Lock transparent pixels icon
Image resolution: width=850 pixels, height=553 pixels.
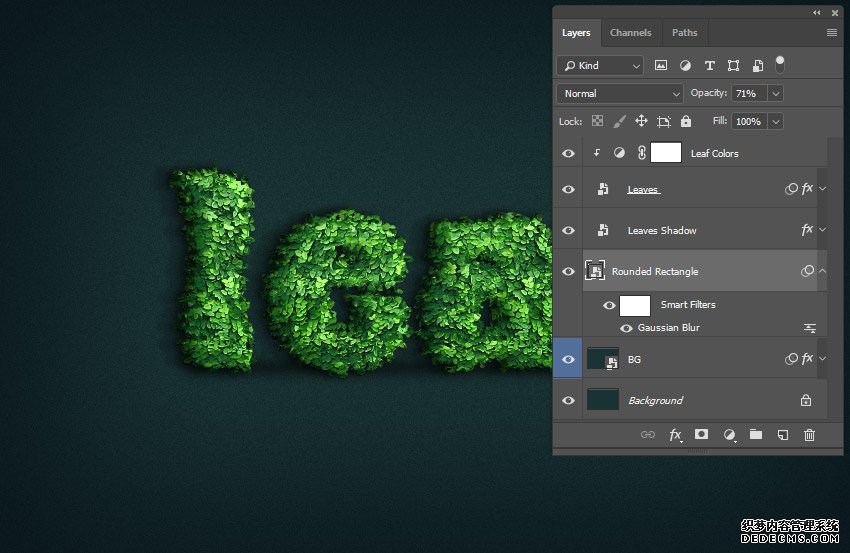[x=597, y=121]
